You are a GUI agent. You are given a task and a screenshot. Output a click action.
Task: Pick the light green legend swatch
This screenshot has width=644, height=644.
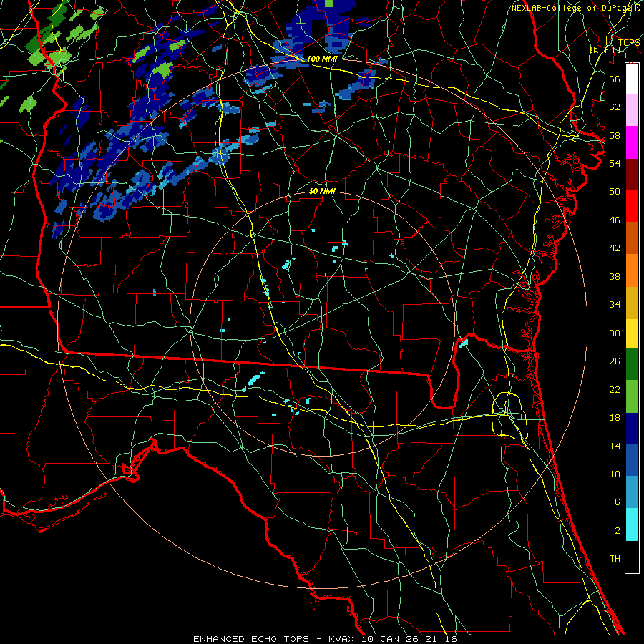632,396
